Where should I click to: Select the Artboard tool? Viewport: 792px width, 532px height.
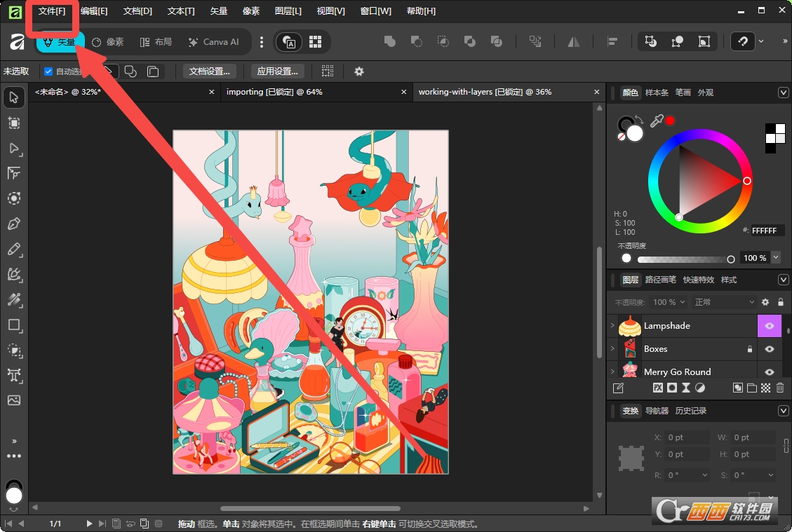[x=14, y=123]
